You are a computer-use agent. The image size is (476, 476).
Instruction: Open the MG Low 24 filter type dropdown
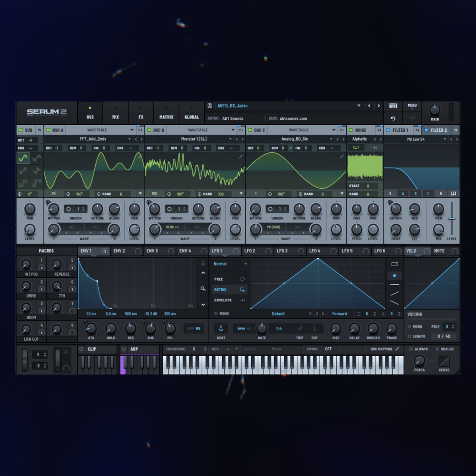[x=445, y=139]
